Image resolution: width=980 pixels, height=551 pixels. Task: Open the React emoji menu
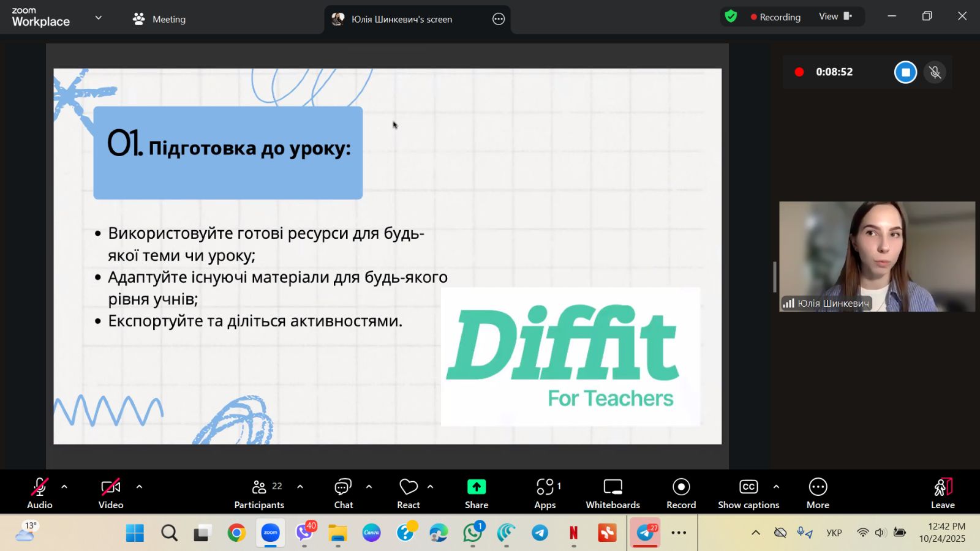(408, 493)
